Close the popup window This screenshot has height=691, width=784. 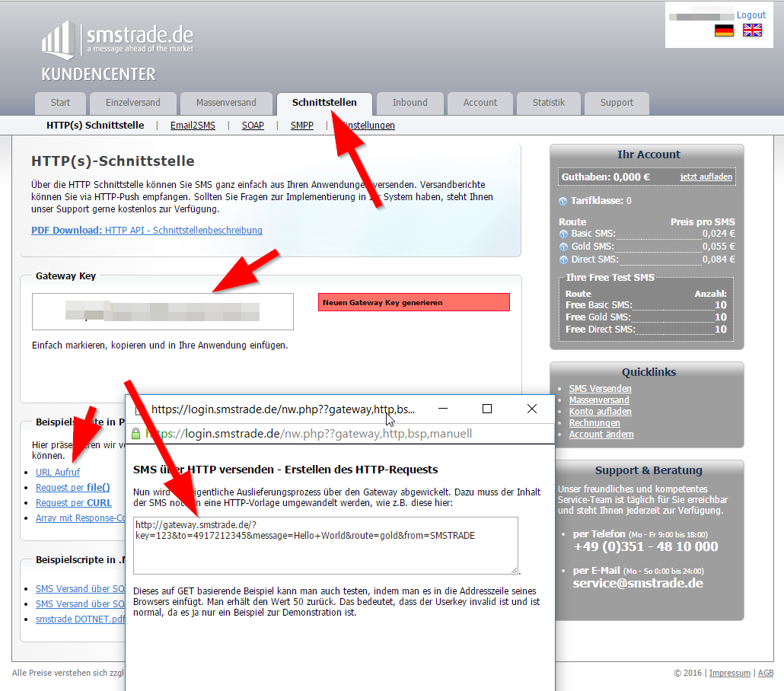point(532,409)
